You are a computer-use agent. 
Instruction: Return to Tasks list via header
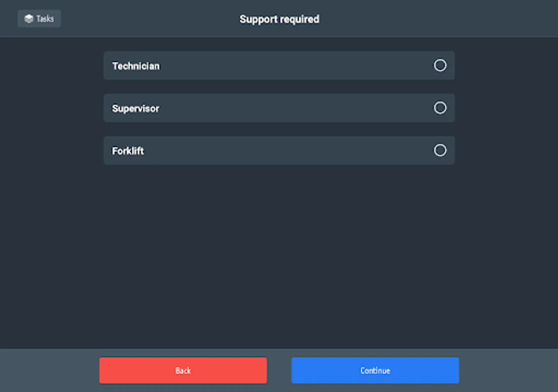click(x=39, y=19)
